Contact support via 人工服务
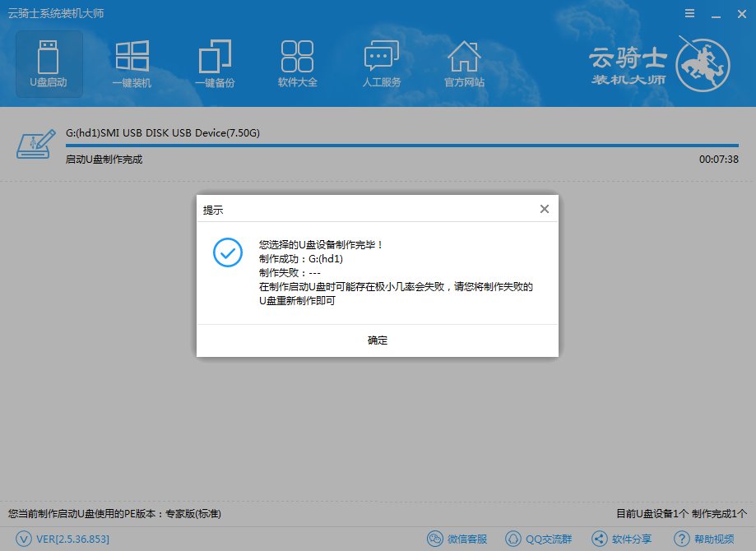 click(380, 63)
